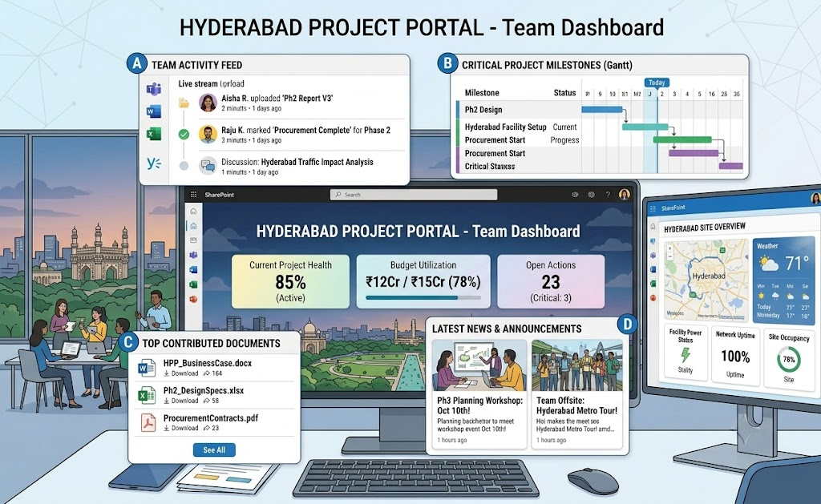The image size is (821, 504).
Task: Open profile avatar in center SharePoint header
Action: pos(624,195)
